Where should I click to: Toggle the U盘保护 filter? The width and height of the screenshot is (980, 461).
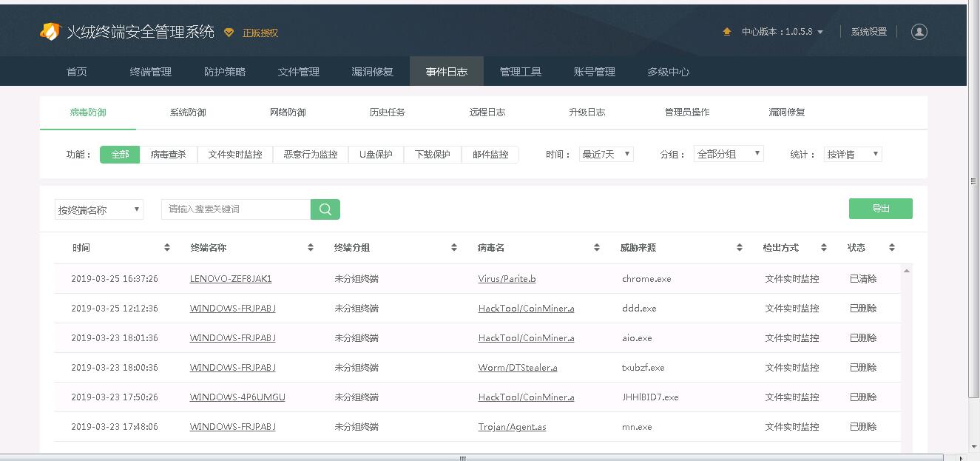click(376, 155)
